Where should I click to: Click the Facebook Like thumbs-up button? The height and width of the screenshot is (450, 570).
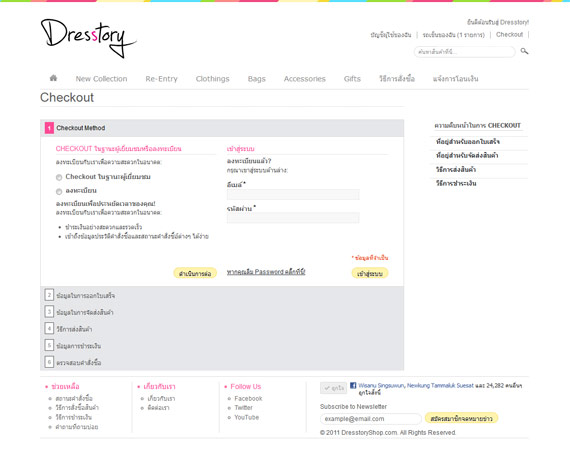tap(333, 388)
